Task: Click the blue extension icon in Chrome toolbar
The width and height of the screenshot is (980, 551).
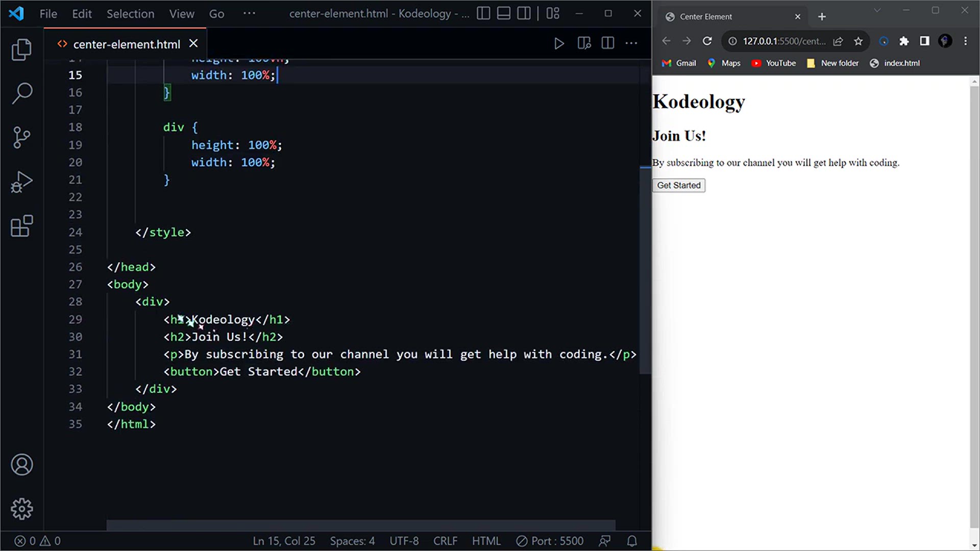Action: (x=884, y=41)
